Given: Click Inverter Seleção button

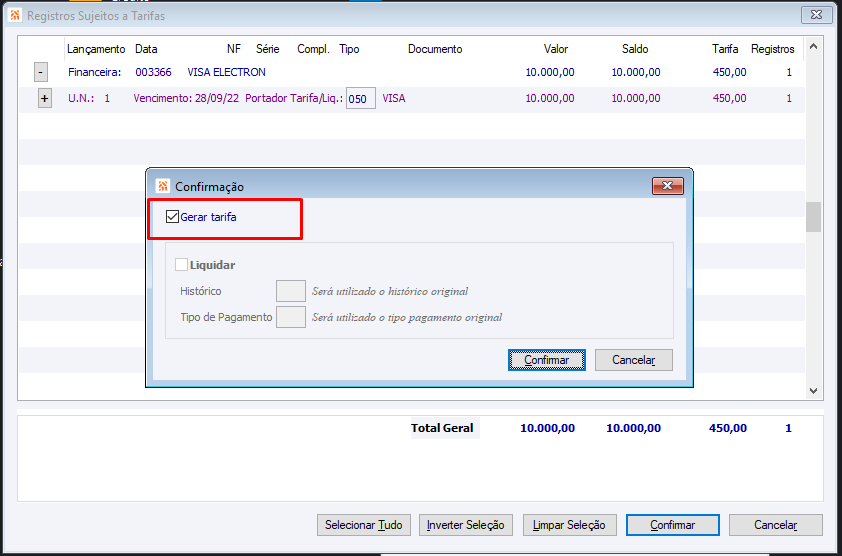Looking at the screenshot, I should 466,525.
